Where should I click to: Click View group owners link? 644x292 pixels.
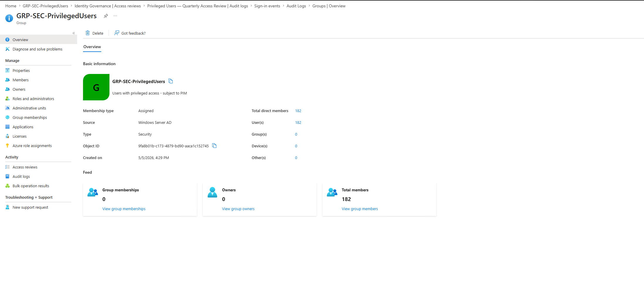click(x=238, y=209)
